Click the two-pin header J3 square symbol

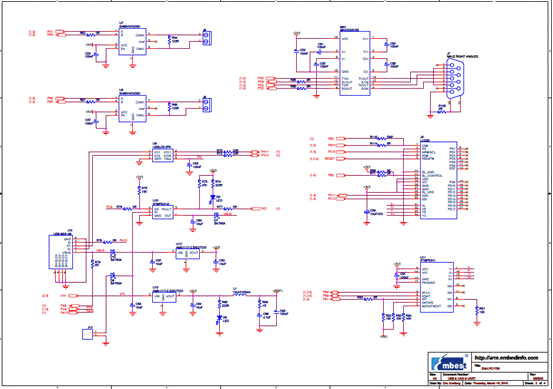[x=87, y=334]
